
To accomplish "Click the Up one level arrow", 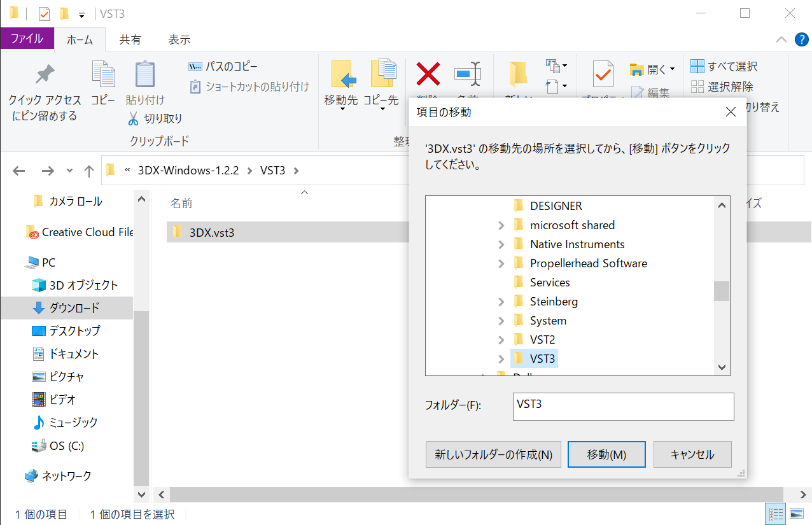I will click(89, 171).
